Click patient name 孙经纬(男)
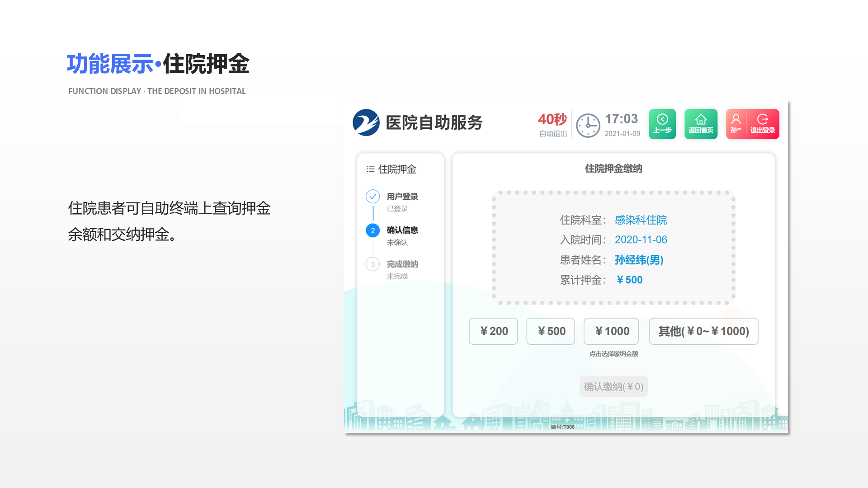 point(638,260)
